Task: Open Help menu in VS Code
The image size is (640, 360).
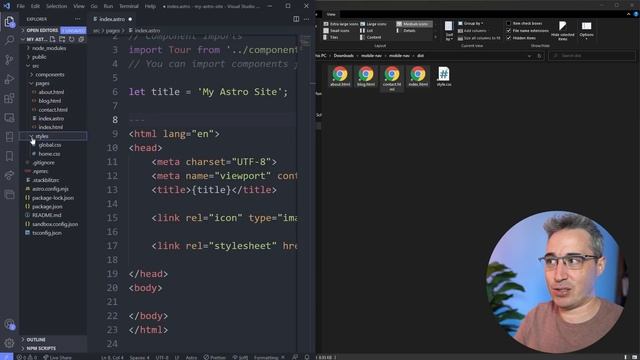Action: [x=150, y=6]
